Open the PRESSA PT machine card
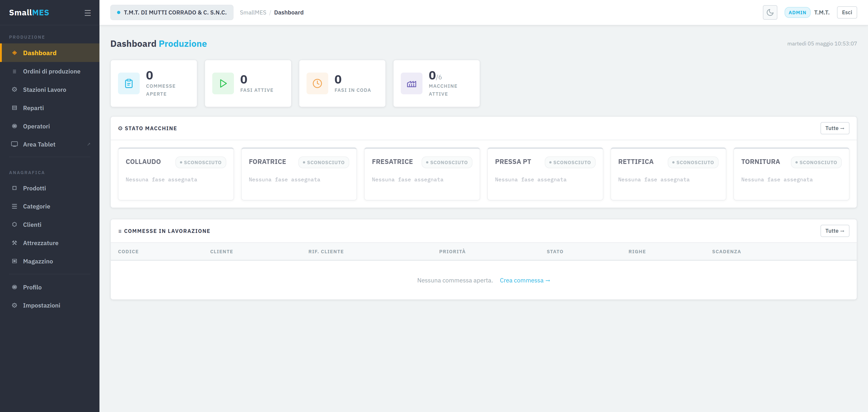The width and height of the screenshot is (868, 412). pos(545,174)
